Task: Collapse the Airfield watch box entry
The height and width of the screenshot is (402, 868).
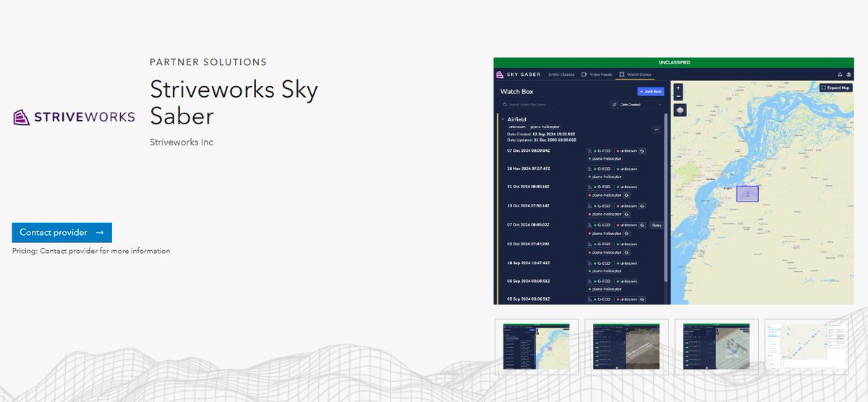Action: click(x=503, y=119)
